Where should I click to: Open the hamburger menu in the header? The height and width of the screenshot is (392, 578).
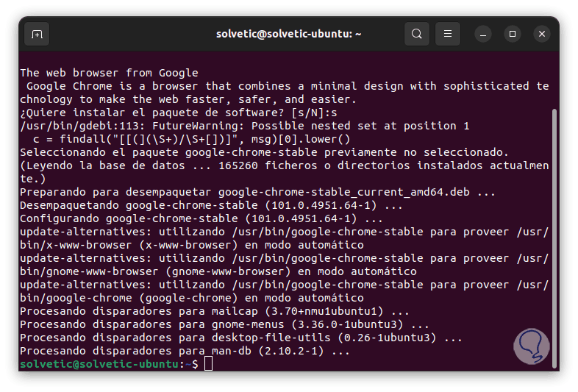point(447,34)
